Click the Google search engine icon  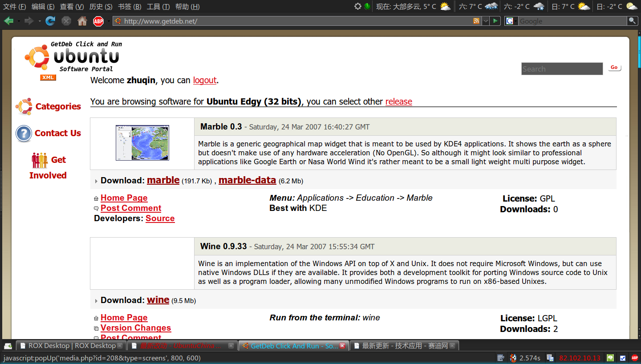509,21
